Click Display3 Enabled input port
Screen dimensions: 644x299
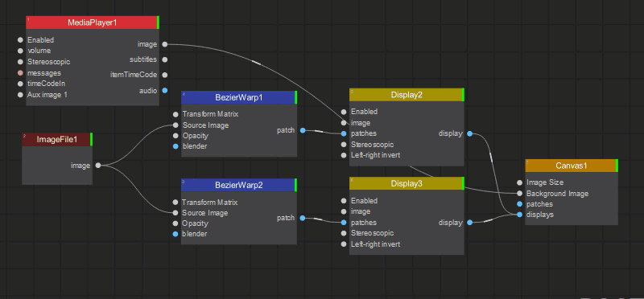click(x=344, y=201)
